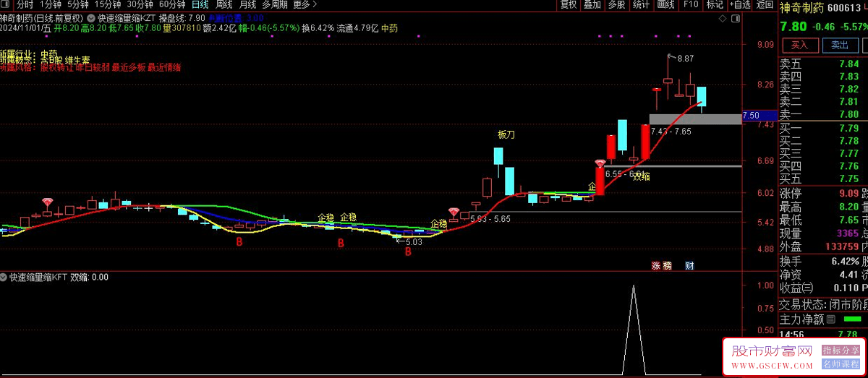Click the 多股 multi-stock button

coord(616,4)
